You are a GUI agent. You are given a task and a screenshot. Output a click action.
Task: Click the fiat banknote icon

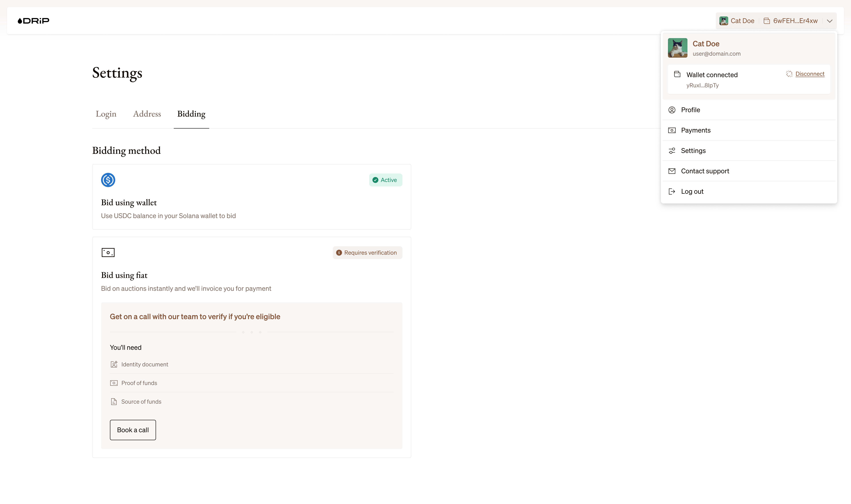[108, 252]
